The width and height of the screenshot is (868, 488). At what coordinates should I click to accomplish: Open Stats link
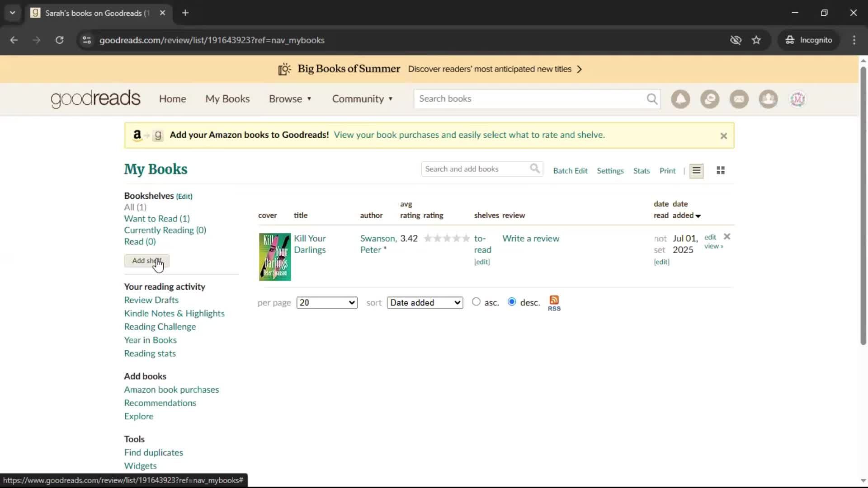641,171
